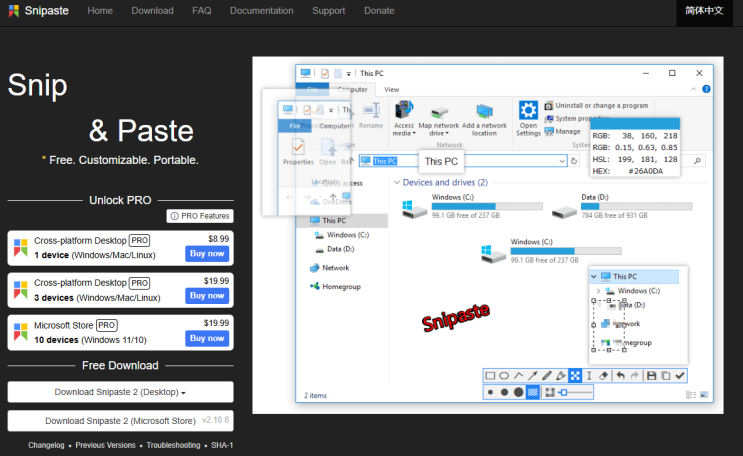Open the blue File ribbon tab
743x456 pixels.
pos(312,89)
